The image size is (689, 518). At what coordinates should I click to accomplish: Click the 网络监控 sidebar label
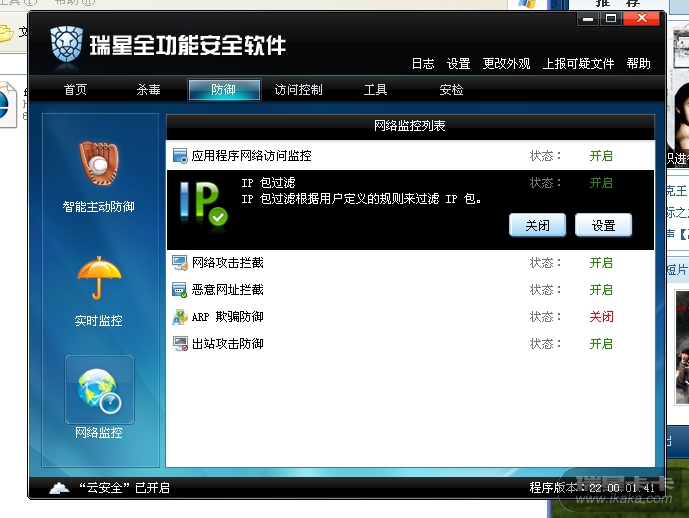point(98,433)
